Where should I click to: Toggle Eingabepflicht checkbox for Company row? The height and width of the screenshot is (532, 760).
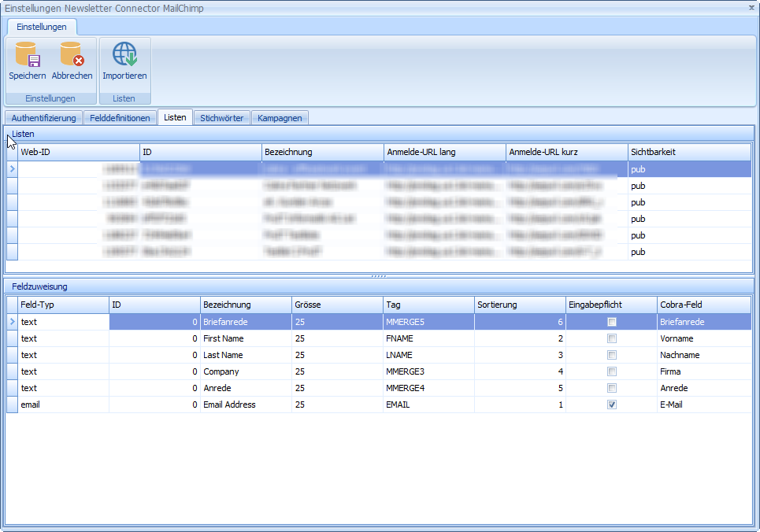[612, 371]
